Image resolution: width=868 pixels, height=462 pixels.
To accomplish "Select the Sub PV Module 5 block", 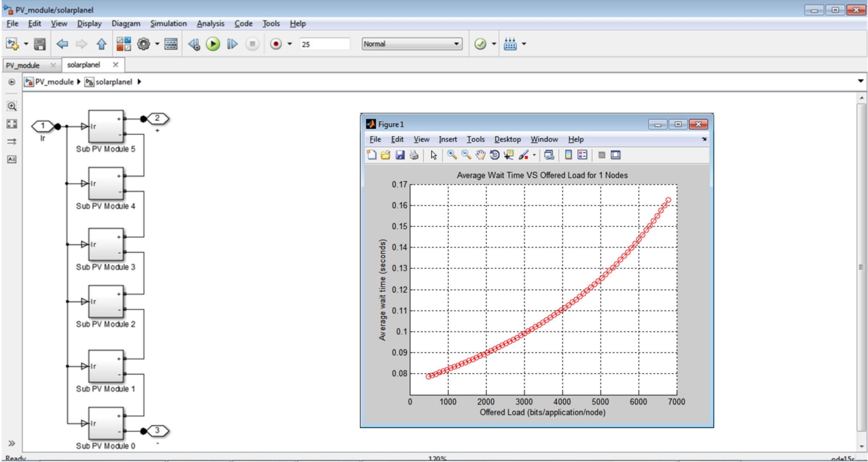I will pyautogui.click(x=106, y=126).
